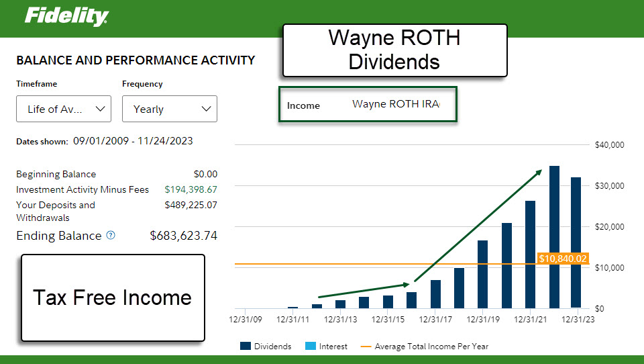644x364 pixels.
Task: Toggle the Interest series legend text
Action: click(333, 347)
